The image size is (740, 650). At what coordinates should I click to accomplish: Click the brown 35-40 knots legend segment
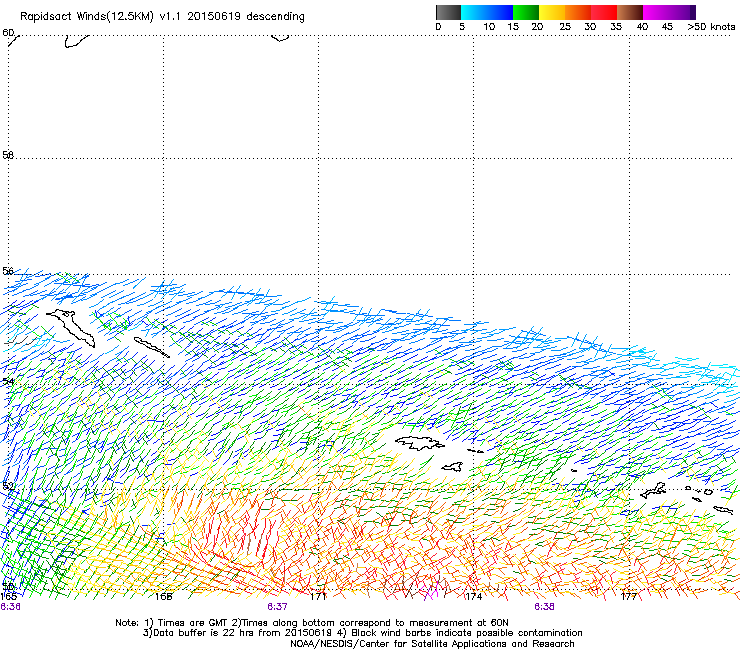pyautogui.click(x=630, y=12)
